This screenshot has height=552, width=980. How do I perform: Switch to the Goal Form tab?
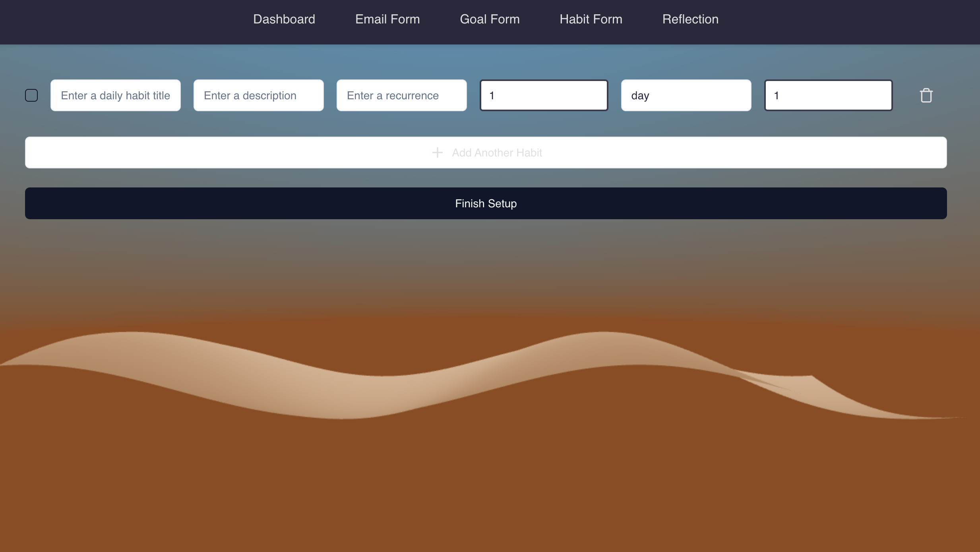(x=490, y=19)
